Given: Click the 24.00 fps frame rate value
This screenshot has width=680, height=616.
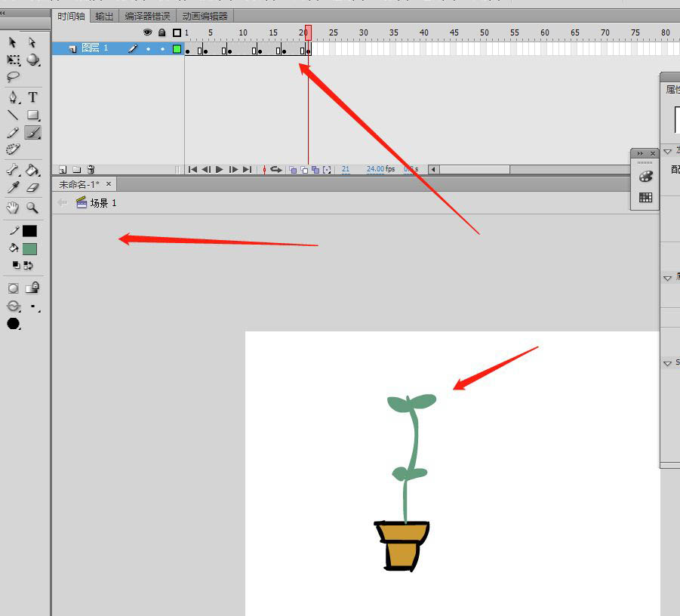Looking at the screenshot, I should point(375,169).
